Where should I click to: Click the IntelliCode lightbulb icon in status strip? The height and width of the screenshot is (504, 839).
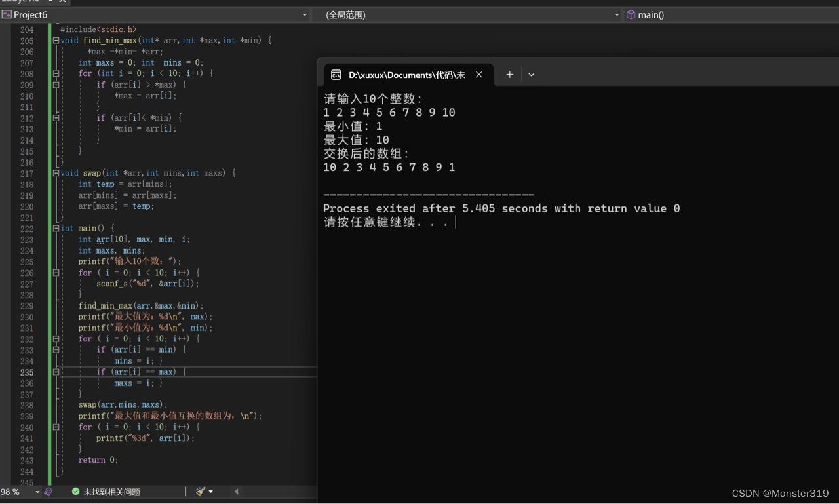(x=48, y=492)
